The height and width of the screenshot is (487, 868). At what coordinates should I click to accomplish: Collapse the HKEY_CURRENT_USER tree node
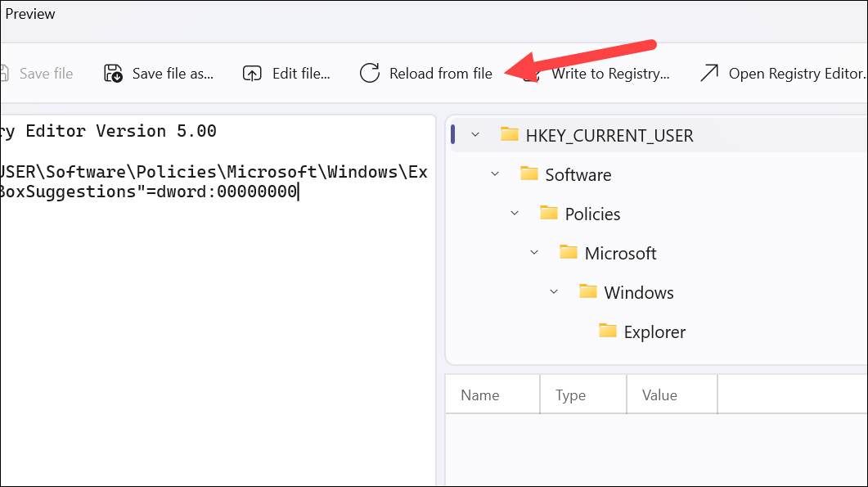pos(475,134)
